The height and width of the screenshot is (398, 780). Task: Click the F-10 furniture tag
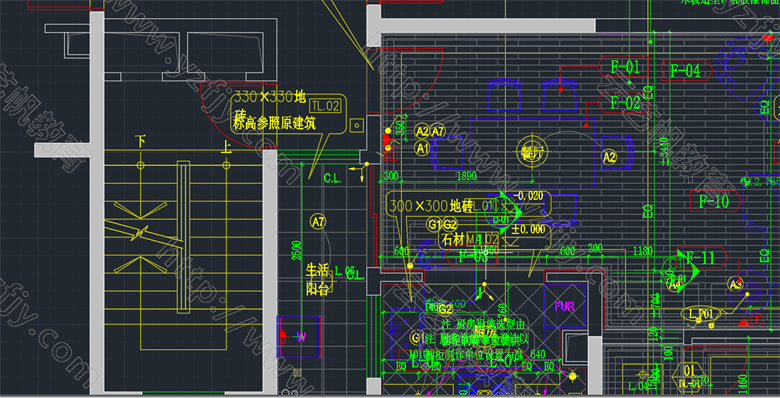[x=714, y=201]
